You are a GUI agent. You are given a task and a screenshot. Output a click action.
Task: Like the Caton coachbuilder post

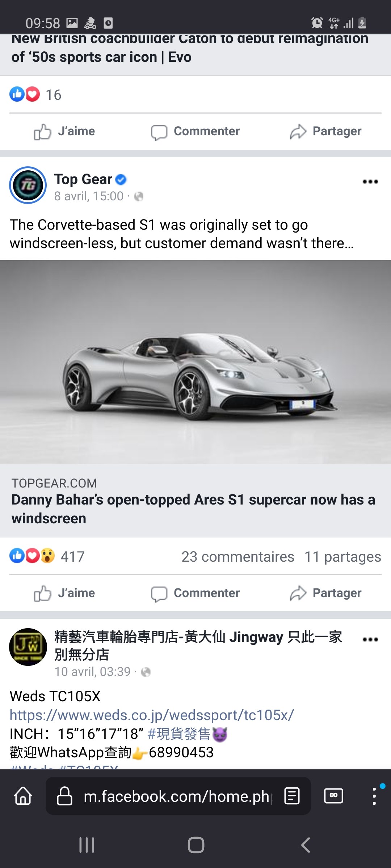(x=64, y=131)
